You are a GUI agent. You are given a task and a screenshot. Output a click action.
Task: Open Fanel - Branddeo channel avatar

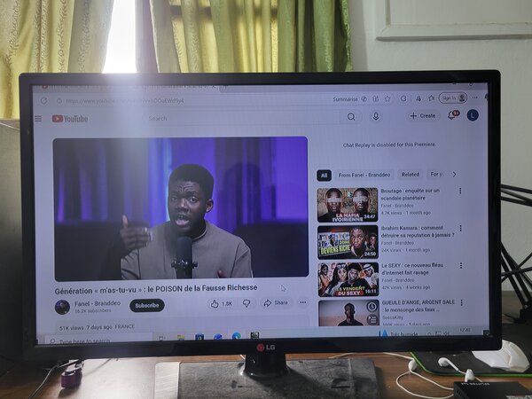62,307
